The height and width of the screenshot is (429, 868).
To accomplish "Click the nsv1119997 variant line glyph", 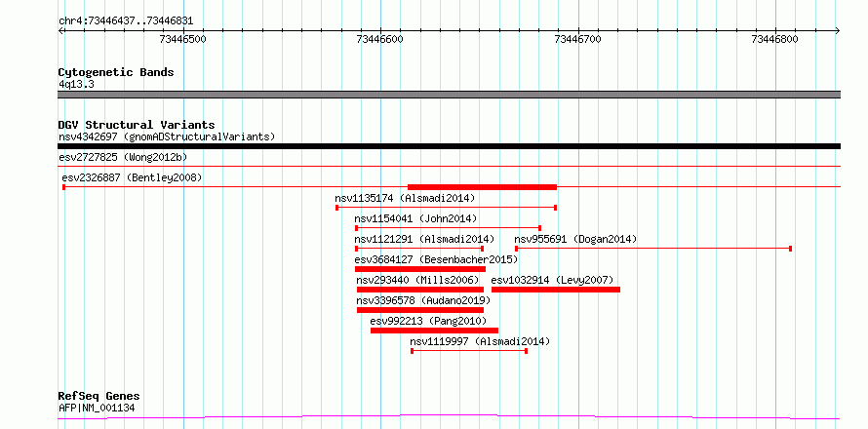I will [x=469, y=351].
